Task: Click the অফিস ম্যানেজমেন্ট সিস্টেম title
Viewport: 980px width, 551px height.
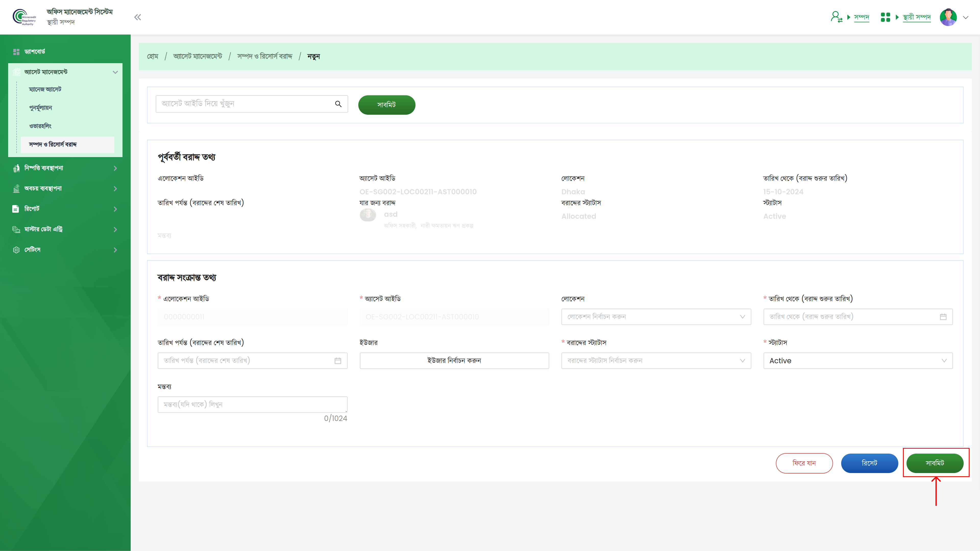Action: (x=80, y=12)
